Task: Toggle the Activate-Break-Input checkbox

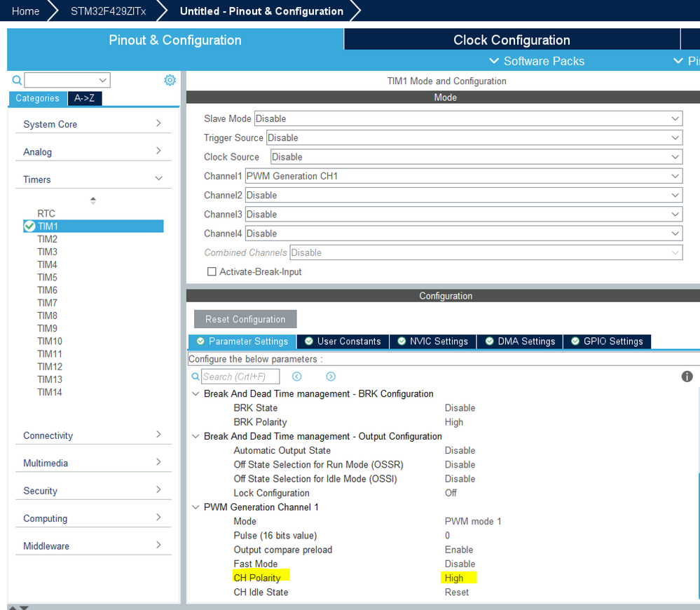Action: click(x=212, y=271)
